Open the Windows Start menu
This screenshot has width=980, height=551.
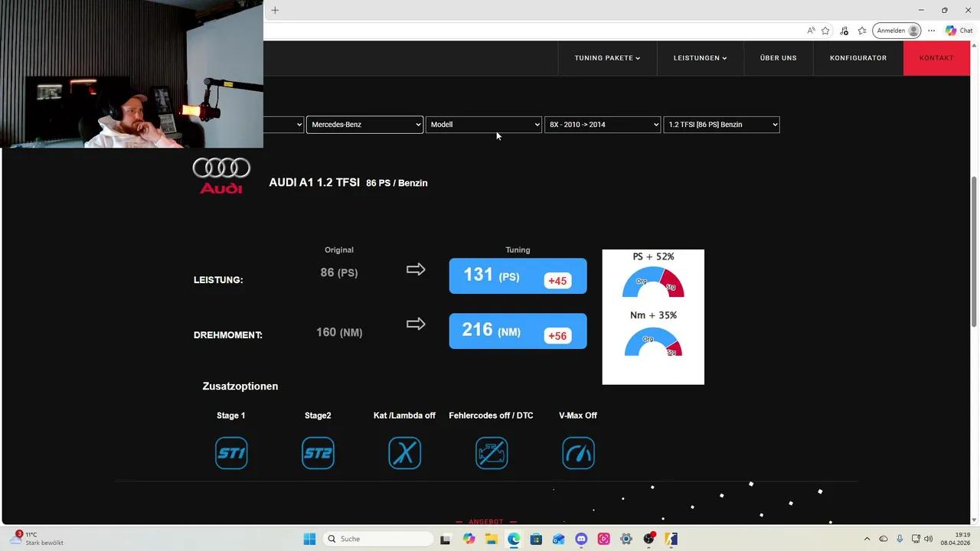tap(309, 539)
